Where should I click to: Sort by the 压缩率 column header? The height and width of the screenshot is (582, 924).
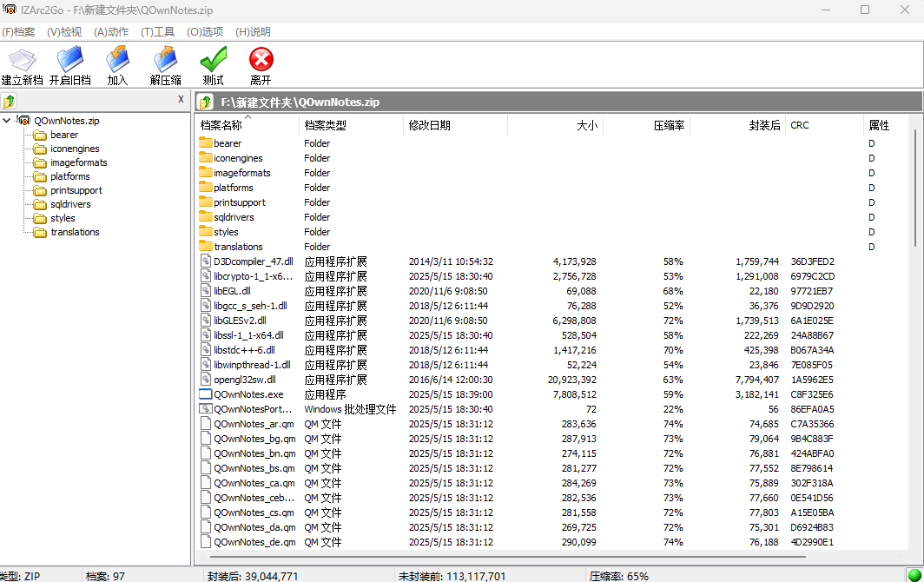click(x=646, y=125)
